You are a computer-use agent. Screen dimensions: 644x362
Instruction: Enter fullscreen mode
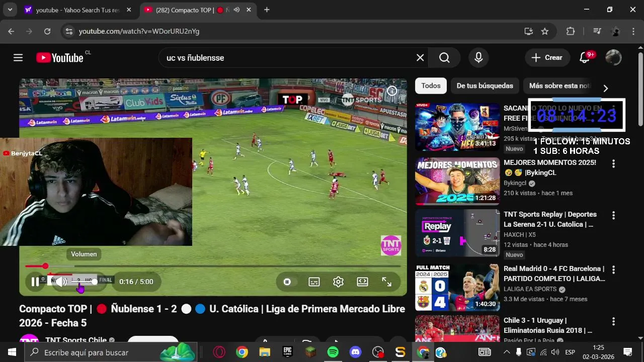click(x=386, y=282)
